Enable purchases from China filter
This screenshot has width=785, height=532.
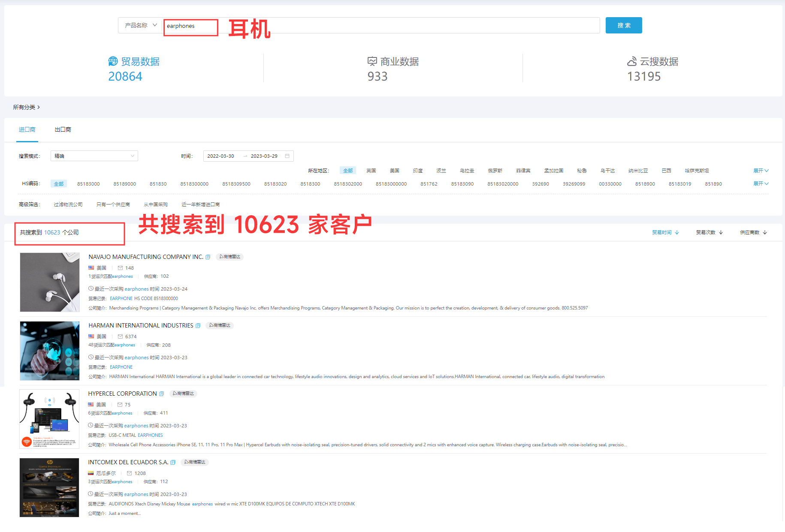[156, 204]
